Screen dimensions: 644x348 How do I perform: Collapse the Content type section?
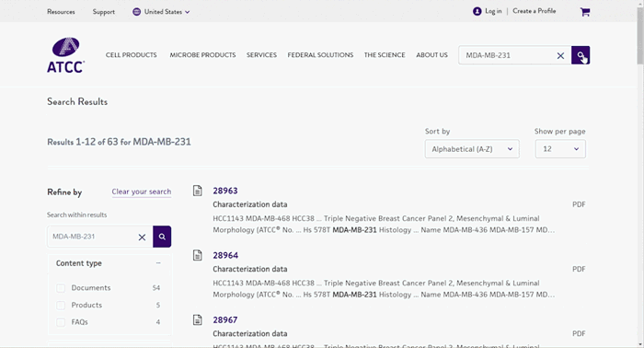click(x=158, y=263)
